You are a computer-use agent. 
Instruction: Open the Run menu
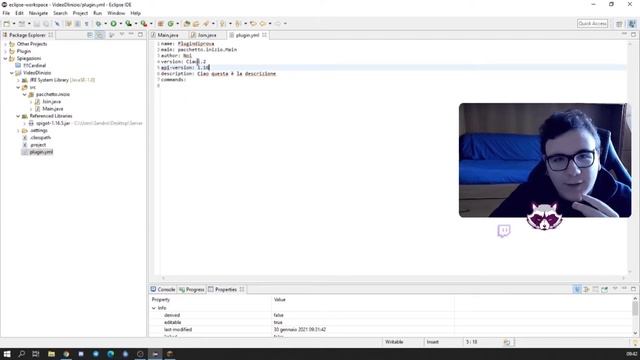98,13
